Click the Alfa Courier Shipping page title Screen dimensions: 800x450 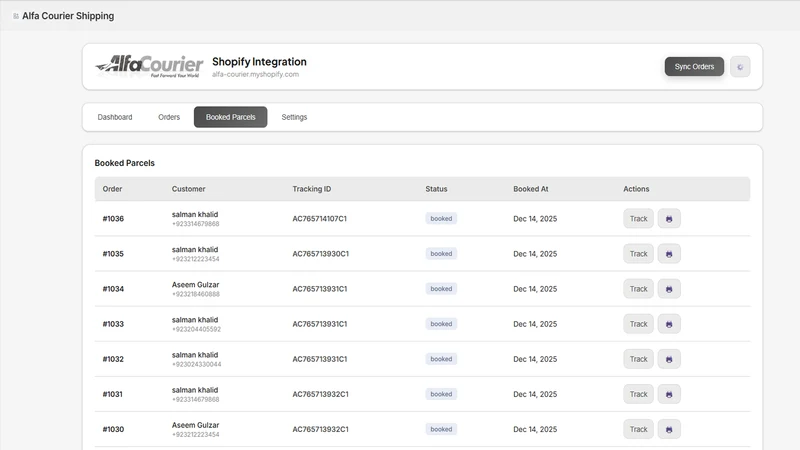[x=68, y=16]
